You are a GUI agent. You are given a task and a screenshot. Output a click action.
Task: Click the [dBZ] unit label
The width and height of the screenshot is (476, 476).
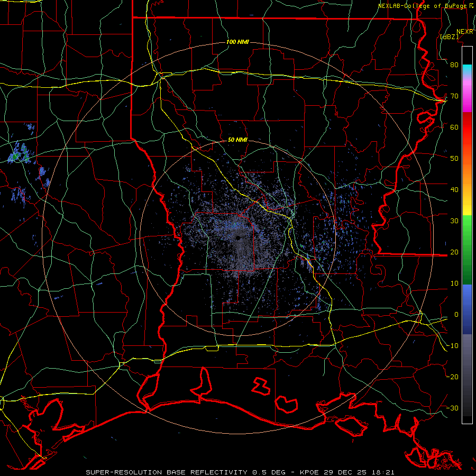[449, 37]
